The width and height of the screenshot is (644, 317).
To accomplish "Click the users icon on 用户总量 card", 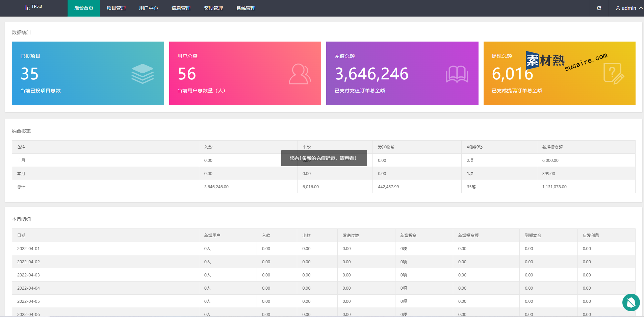I will pos(300,74).
